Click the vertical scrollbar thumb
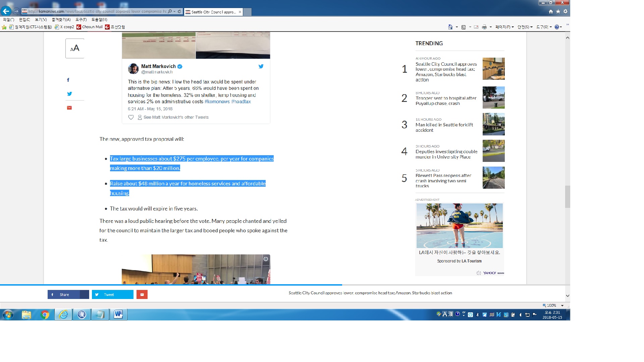The height and width of the screenshot is (362, 644). pos(568,196)
